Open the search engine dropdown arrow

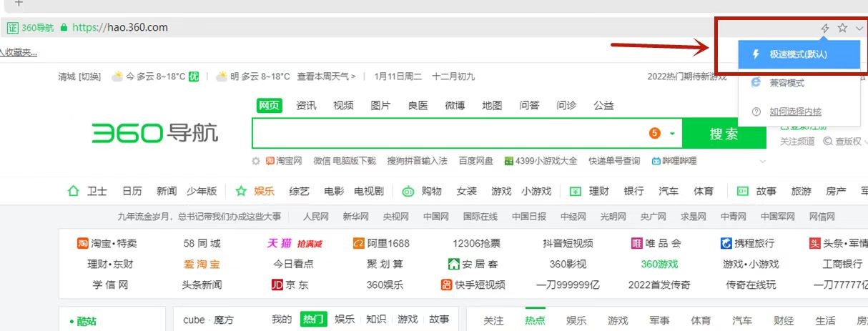[672, 134]
